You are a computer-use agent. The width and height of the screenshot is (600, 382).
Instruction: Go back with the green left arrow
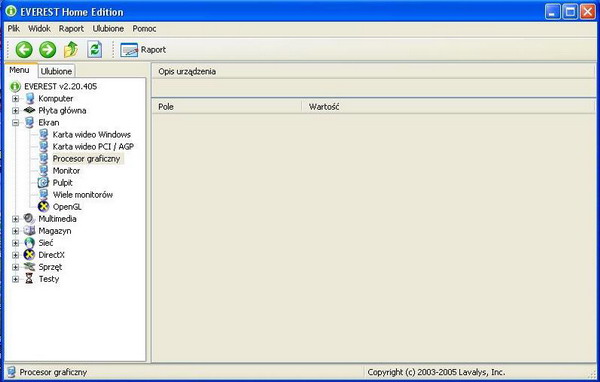(24, 50)
